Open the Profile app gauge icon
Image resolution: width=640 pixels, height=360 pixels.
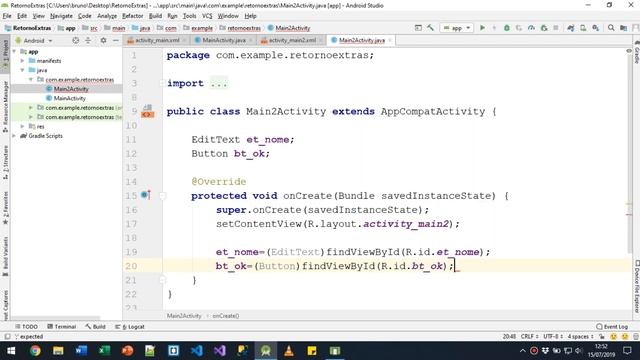(x=531, y=28)
